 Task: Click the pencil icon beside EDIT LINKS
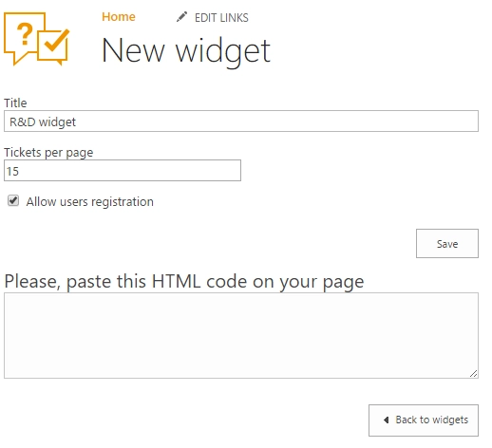[181, 17]
